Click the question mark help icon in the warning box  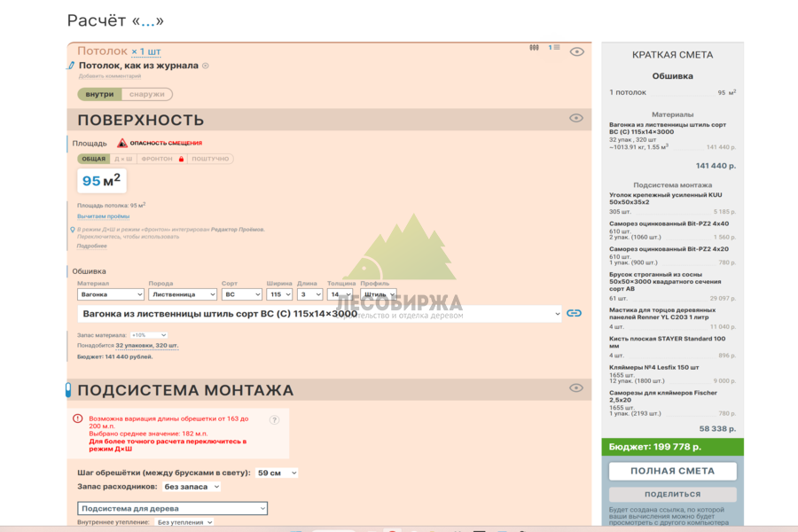[274, 420]
